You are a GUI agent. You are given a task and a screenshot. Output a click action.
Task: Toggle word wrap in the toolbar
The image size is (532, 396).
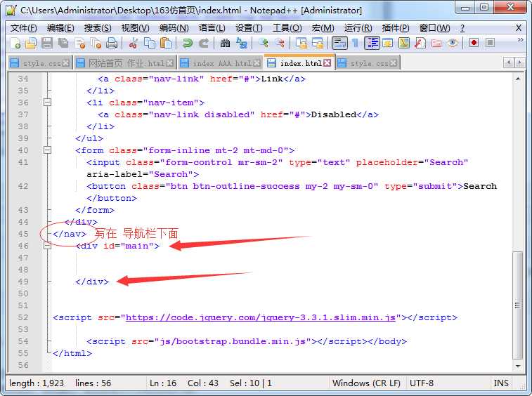pyautogui.click(x=339, y=43)
